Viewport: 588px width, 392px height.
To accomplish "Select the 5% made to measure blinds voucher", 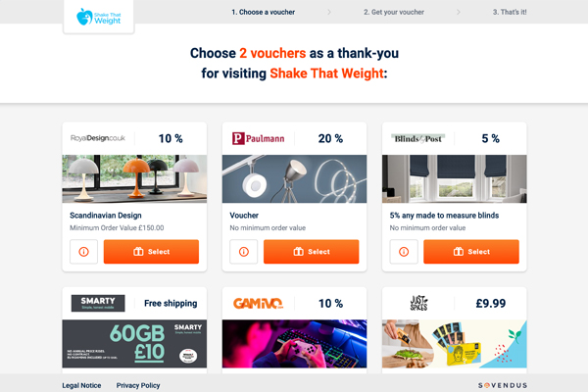I will [x=471, y=252].
